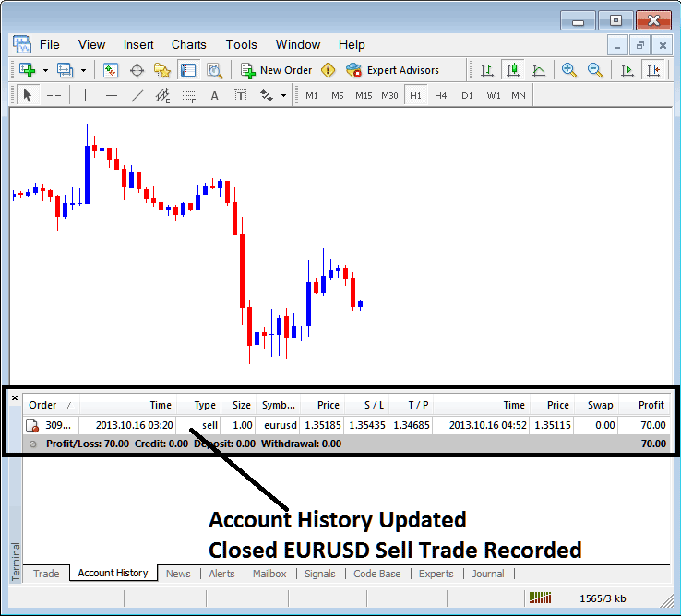Viewport: 681px width, 616px height.
Task: Open the Data Window target icon
Action: pyautogui.click(x=137, y=70)
